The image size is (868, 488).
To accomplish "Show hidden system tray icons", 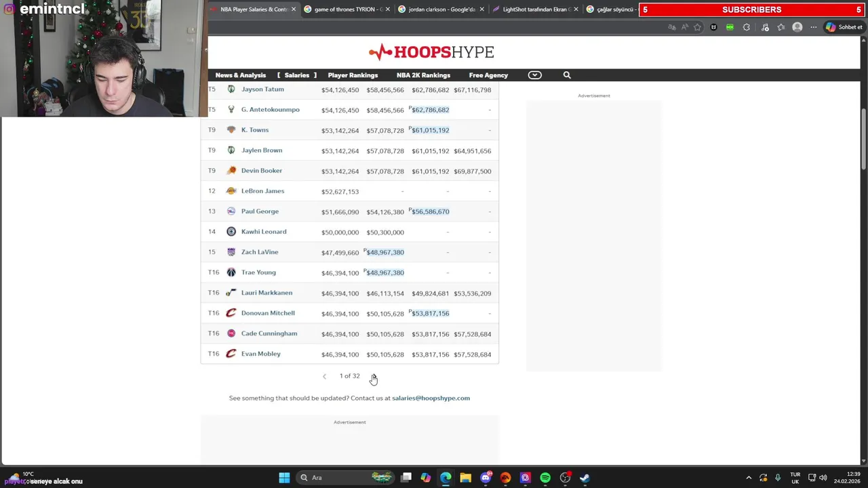I will tap(749, 478).
